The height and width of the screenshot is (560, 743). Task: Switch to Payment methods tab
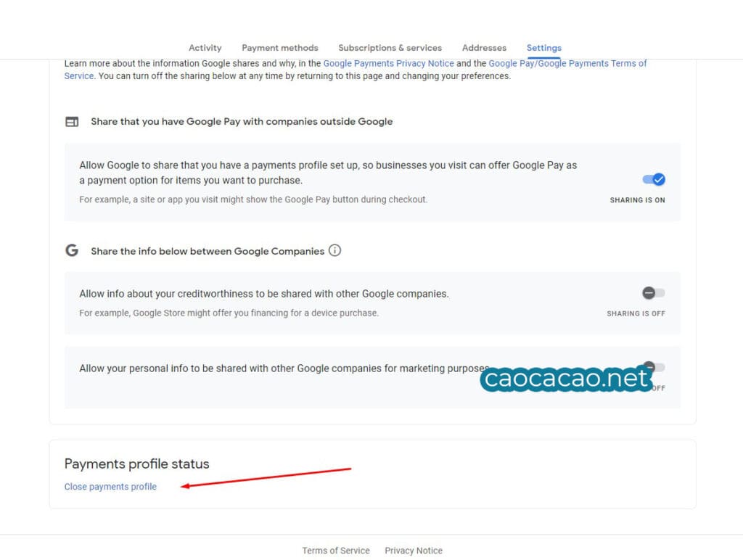click(x=279, y=48)
